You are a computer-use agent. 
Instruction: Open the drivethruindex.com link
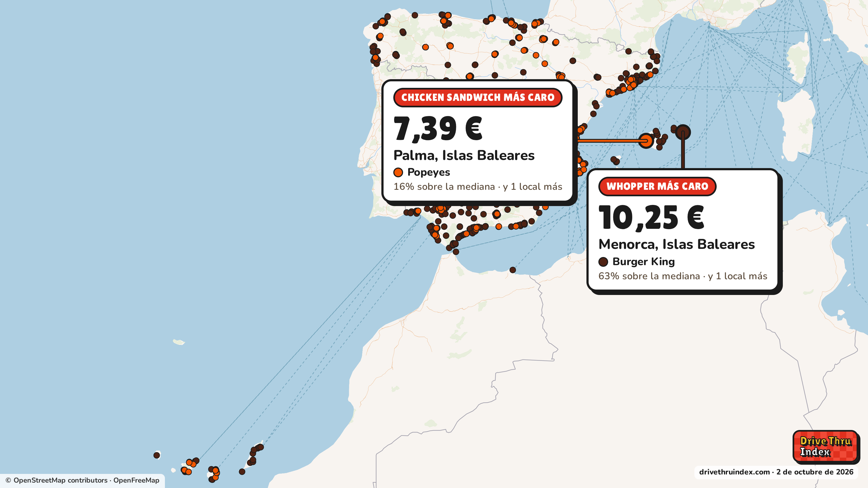734,472
